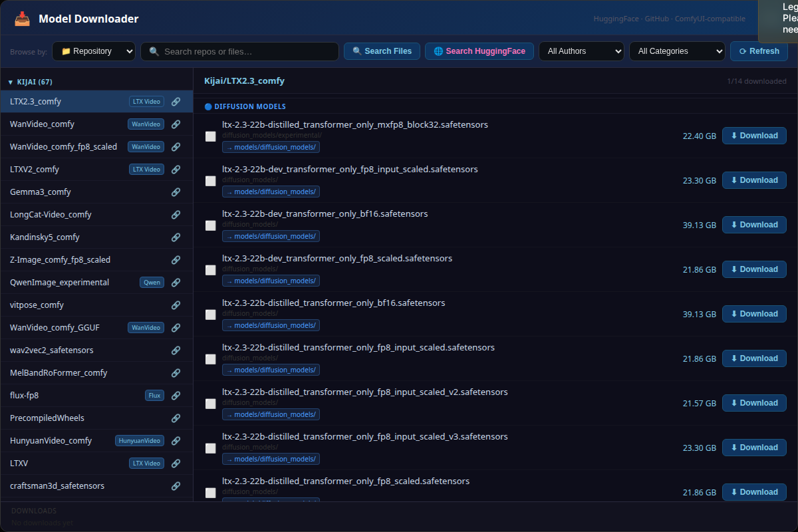798x532 pixels.
Task: Click the Search HuggingFace button
Action: 479,51
